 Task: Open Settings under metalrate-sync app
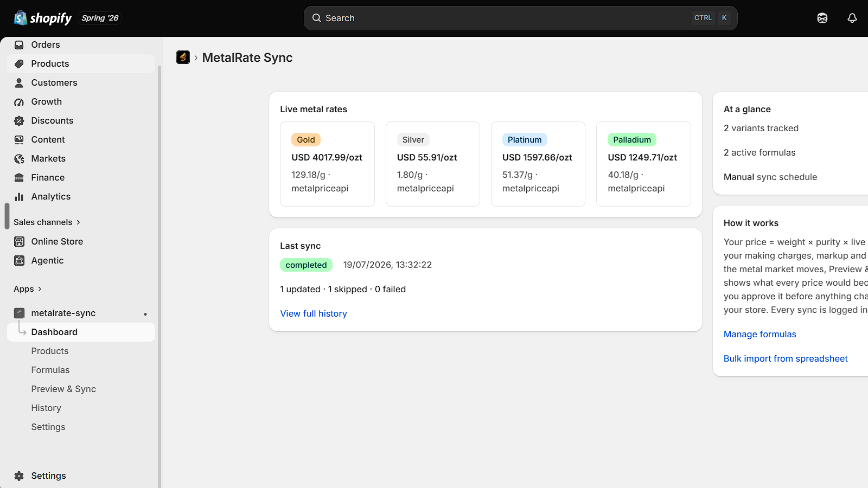pyautogui.click(x=81, y=427)
